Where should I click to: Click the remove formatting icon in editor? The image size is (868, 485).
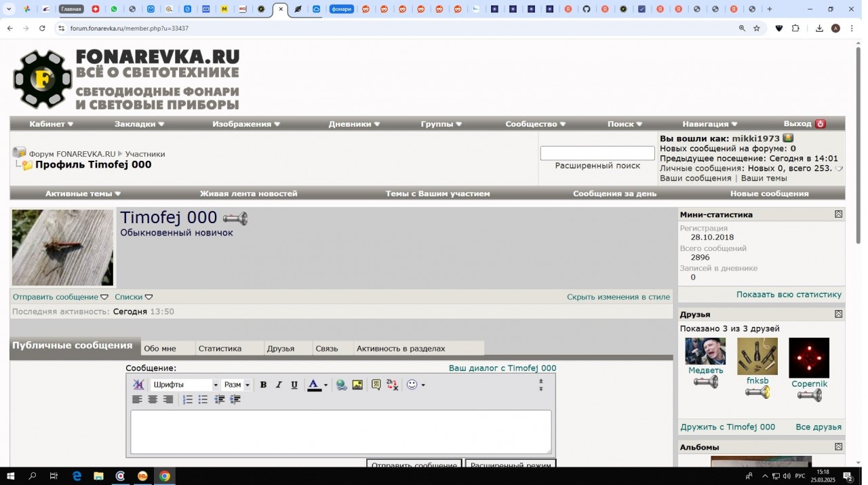point(138,385)
